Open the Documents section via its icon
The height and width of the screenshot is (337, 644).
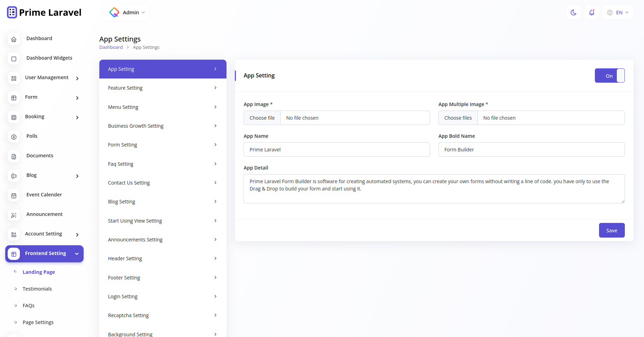pos(14,156)
